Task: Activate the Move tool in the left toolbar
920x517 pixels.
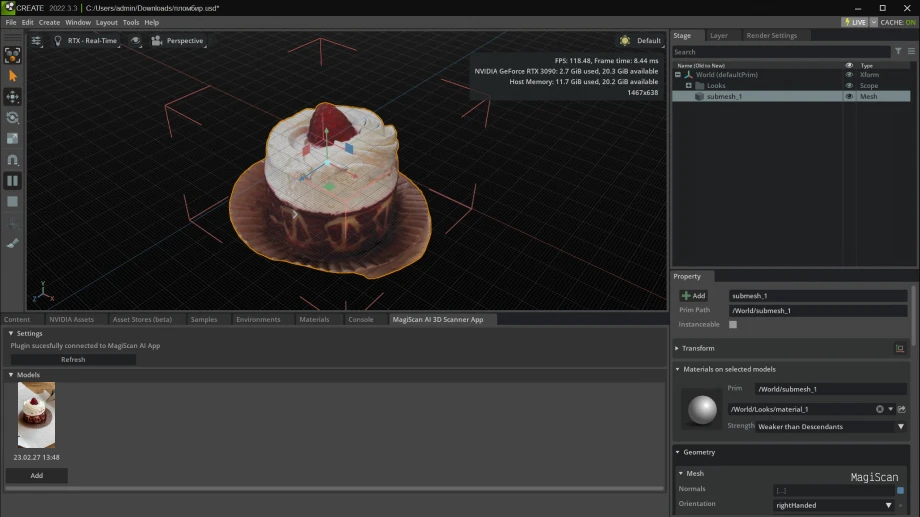Action: tap(12, 97)
